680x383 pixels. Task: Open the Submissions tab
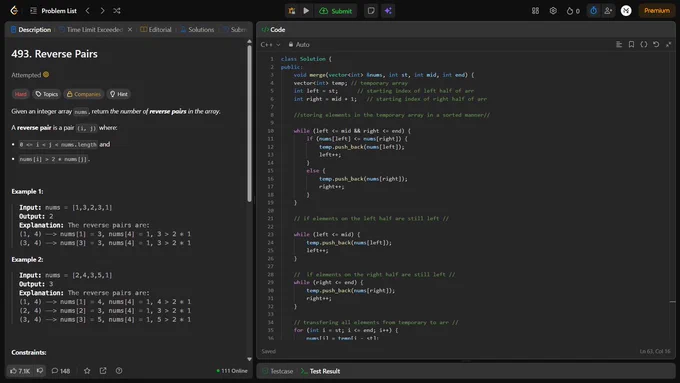coord(235,29)
